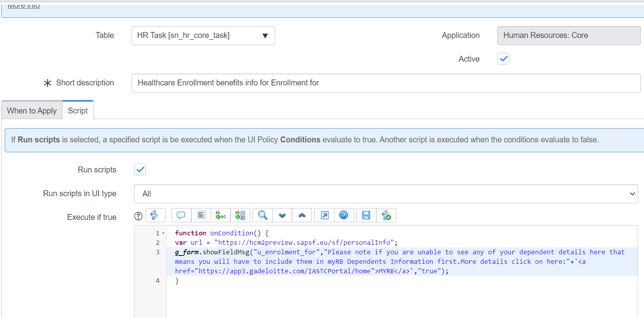
Task: Collapse code fold arrow on line 1
Action: [x=163, y=233]
